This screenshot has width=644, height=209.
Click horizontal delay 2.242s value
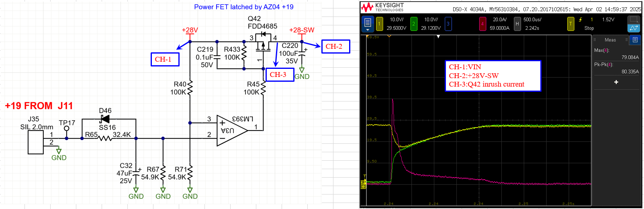[532, 28]
